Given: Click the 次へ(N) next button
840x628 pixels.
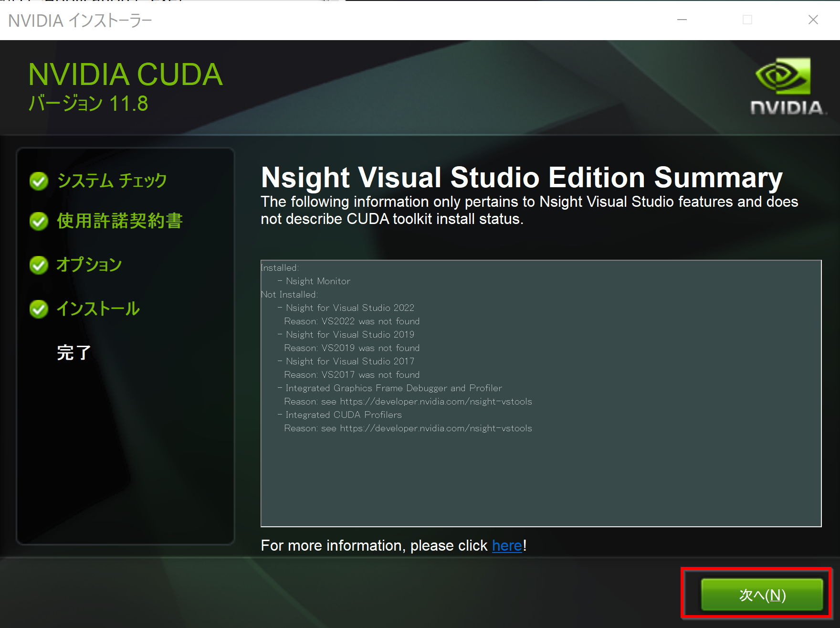Looking at the screenshot, I should coord(762,595).
